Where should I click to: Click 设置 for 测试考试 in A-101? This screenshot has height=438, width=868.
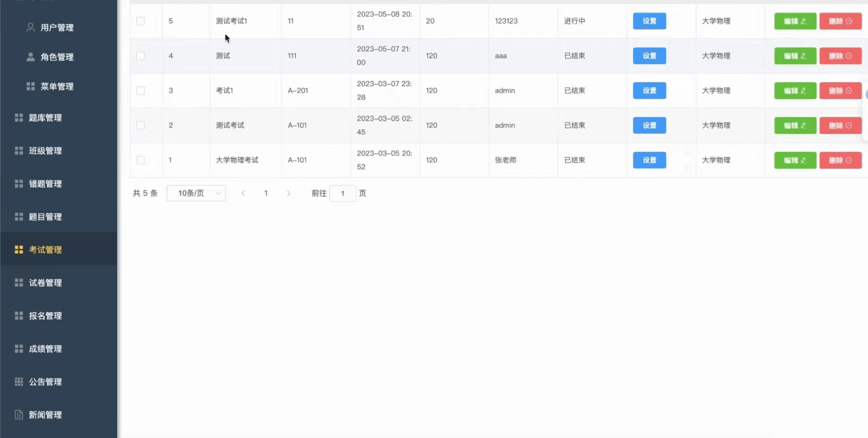649,125
